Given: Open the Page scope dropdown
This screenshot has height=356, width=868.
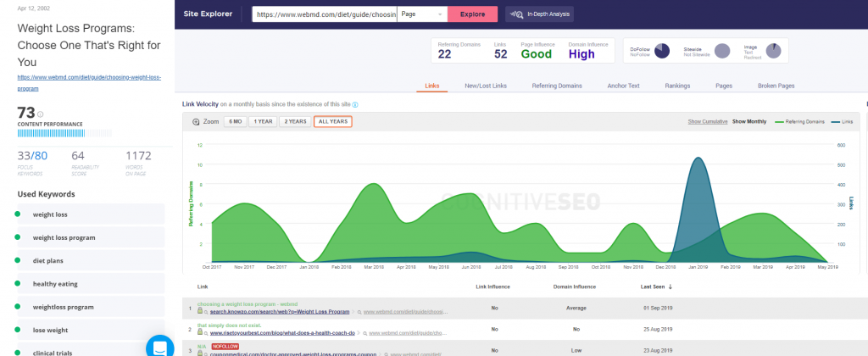Looking at the screenshot, I should click(x=422, y=14).
